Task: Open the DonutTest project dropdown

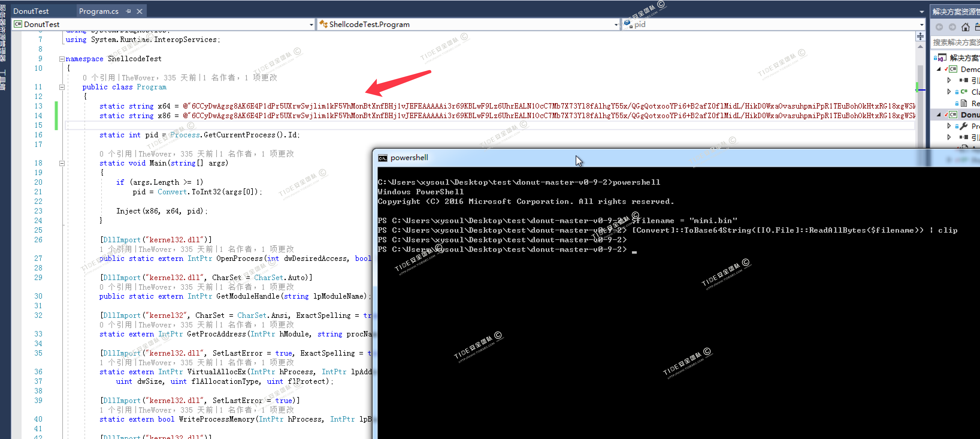Action: tap(311, 25)
